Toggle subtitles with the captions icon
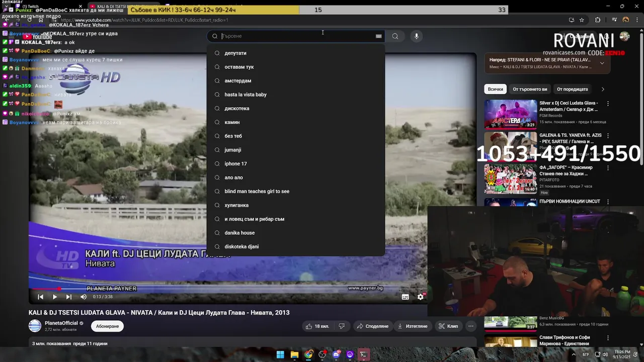644x362 pixels. [405, 297]
